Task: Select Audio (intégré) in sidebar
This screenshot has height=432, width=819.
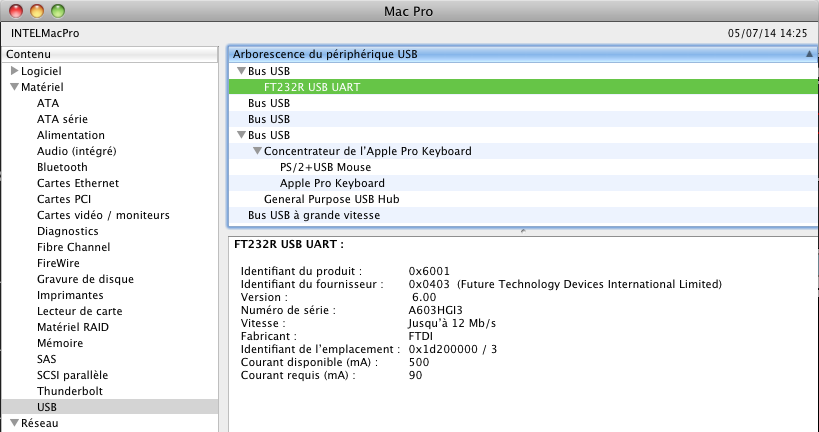Action: pyautogui.click(x=77, y=151)
